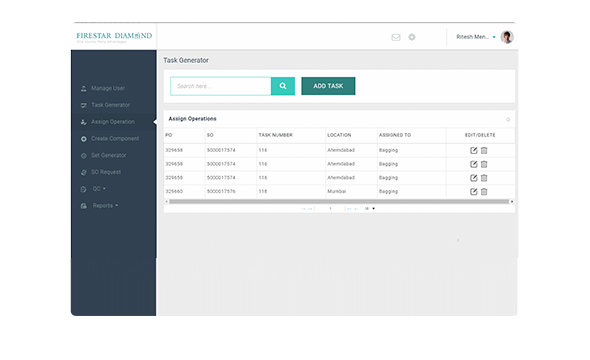The image size is (590, 360).
Task: Open the page size dropdown showing 10
Action: pos(370,209)
